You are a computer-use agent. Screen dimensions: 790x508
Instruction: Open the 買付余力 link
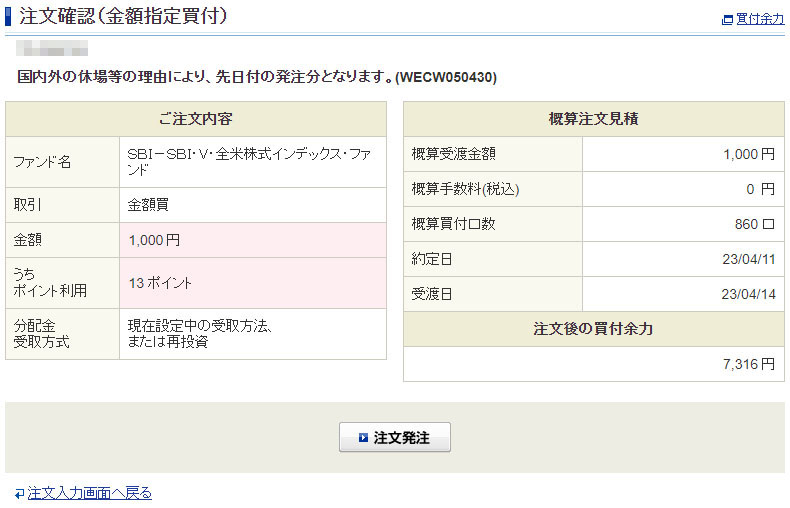click(x=760, y=19)
